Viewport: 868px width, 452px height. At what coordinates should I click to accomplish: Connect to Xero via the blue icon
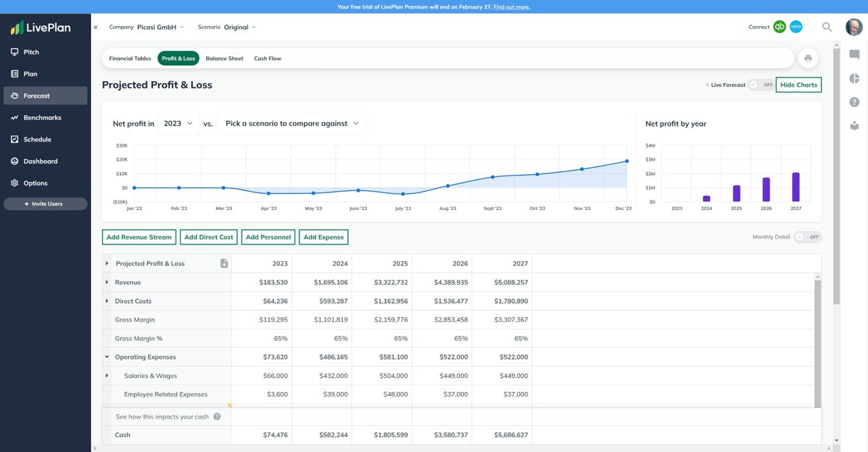(796, 27)
